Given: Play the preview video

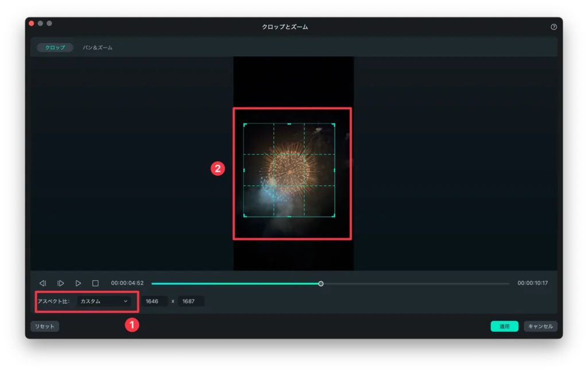Looking at the screenshot, I should tap(78, 283).
